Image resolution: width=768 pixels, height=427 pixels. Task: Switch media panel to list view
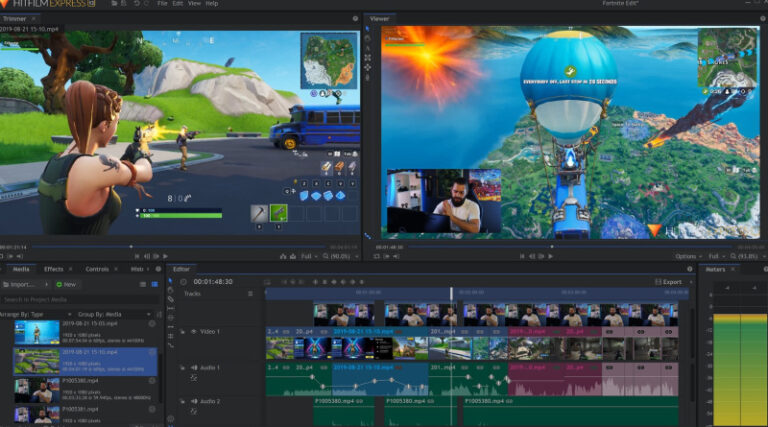pyautogui.click(x=143, y=285)
